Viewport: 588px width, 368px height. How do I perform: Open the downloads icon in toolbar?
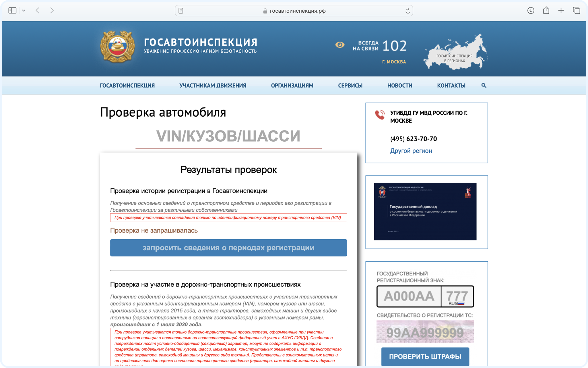coord(531,11)
